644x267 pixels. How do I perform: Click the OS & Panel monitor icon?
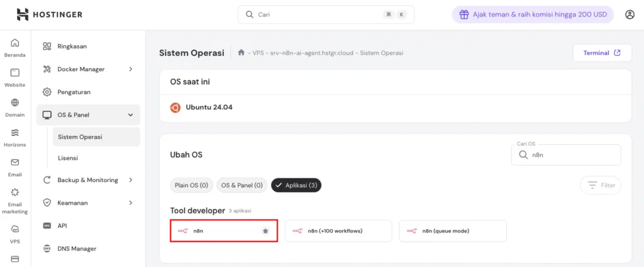click(x=47, y=115)
